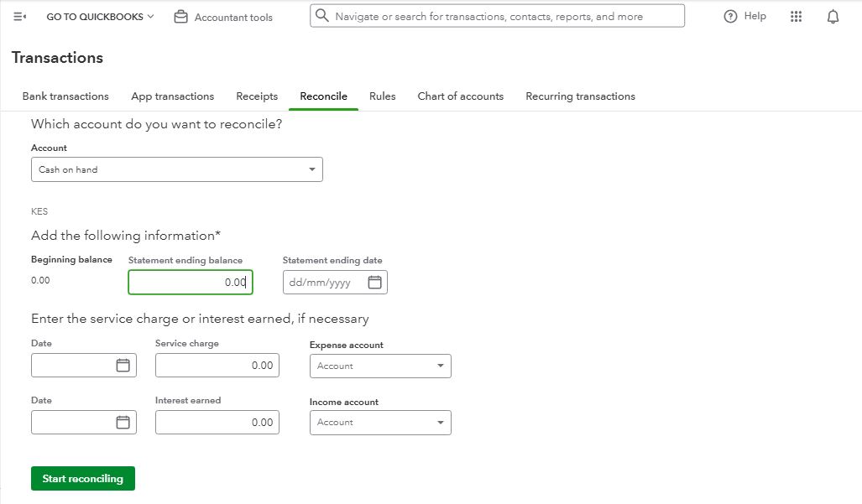
Task: Click the Interest earned amount field
Action: 217,423
